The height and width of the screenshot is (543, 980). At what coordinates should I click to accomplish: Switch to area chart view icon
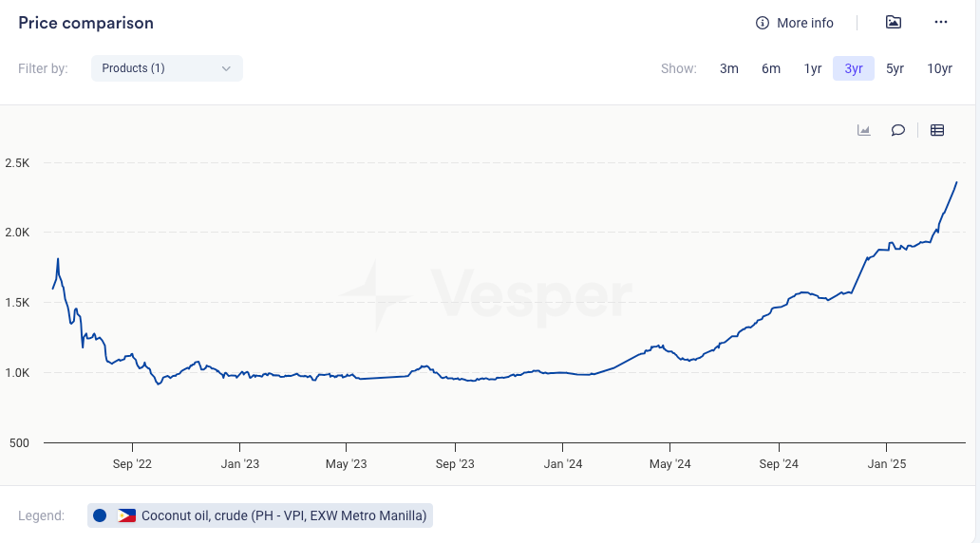[x=864, y=130]
